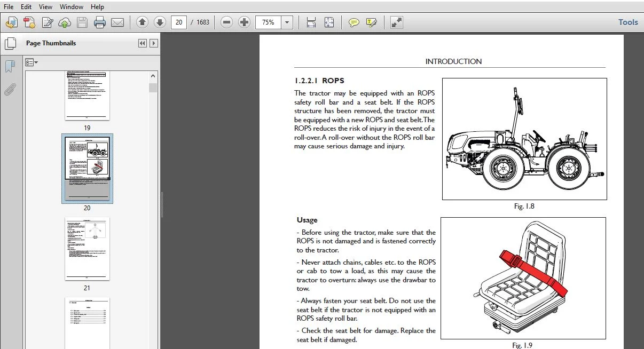Open the Tools pane

click(628, 22)
